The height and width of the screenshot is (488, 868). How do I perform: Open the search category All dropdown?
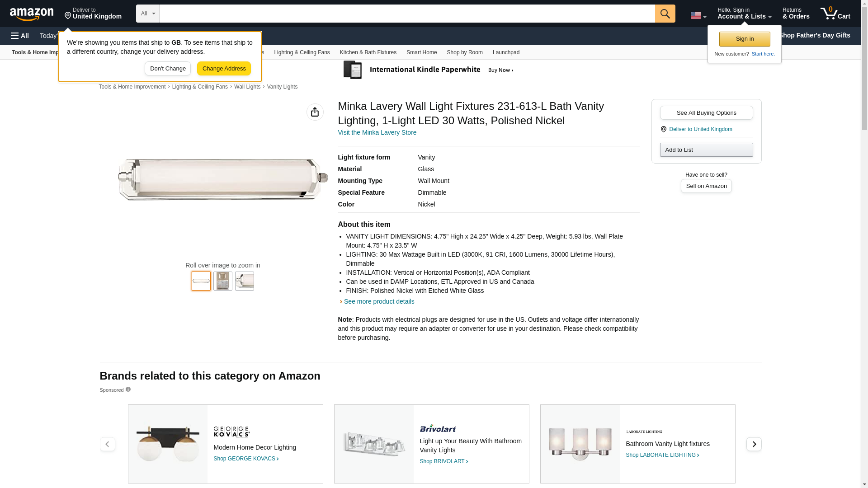(147, 14)
